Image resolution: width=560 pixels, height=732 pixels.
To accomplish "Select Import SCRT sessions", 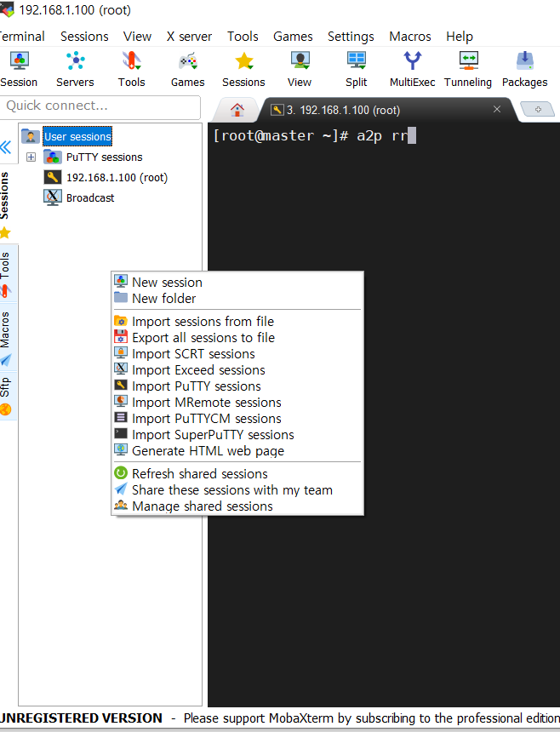I will (237, 354).
